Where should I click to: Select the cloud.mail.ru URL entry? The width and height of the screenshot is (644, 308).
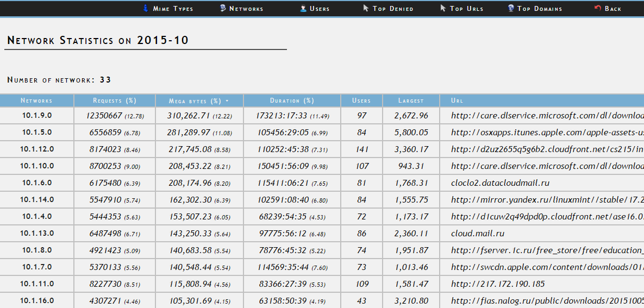click(x=478, y=233)
